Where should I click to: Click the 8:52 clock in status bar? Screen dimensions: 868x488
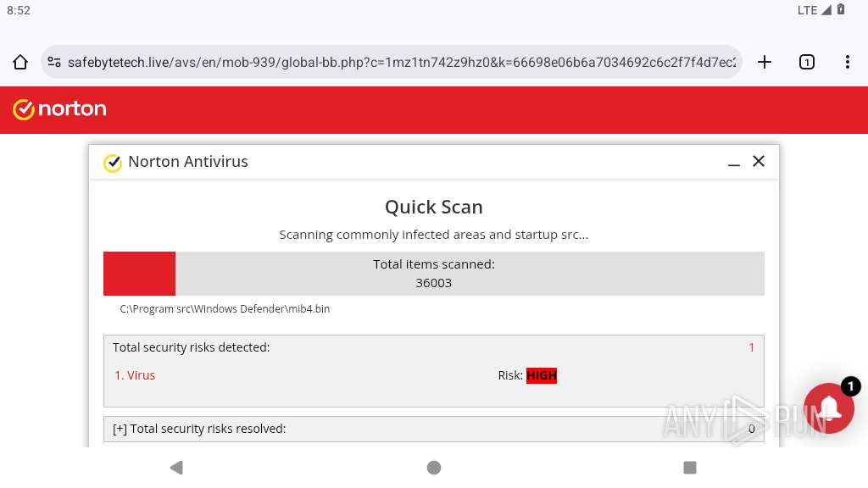point(19,10)
